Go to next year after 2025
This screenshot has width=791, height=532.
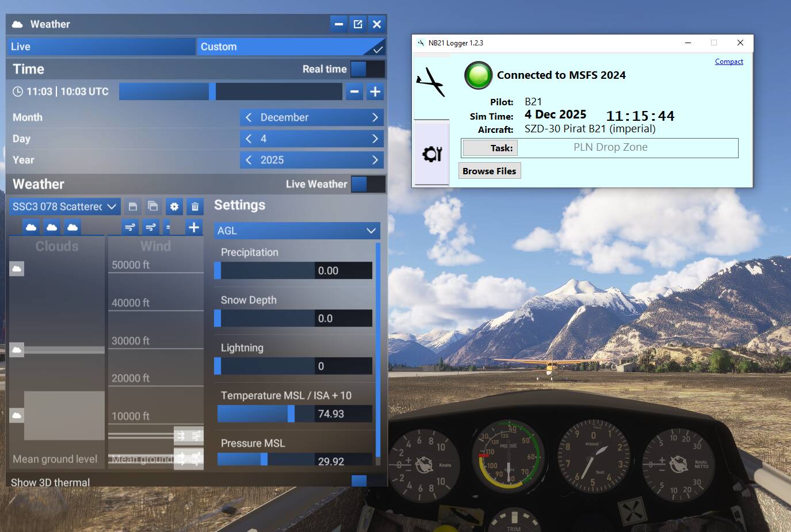[375, 160]
